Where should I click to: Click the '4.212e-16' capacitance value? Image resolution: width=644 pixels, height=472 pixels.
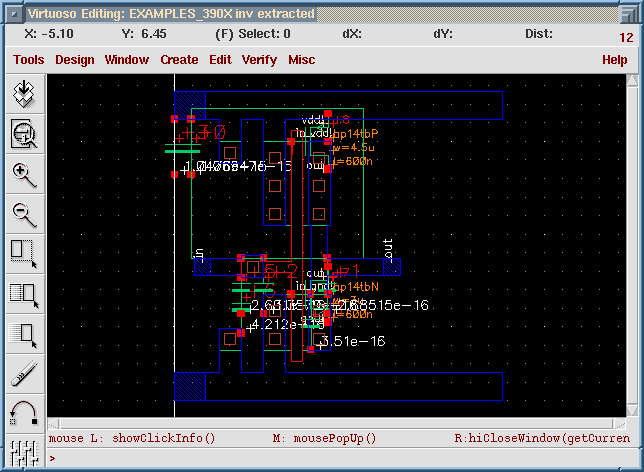point(287,325)
